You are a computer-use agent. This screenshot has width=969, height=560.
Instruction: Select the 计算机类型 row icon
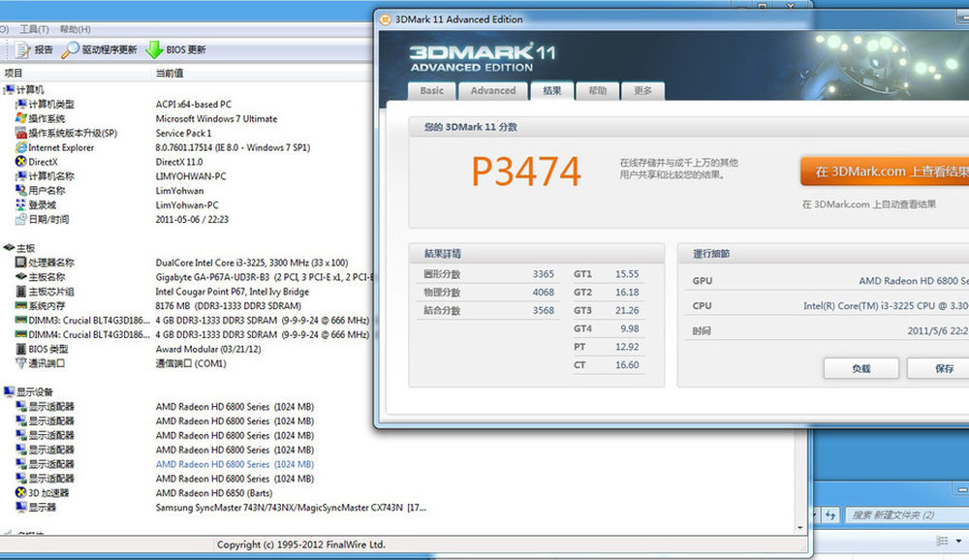click(x=21, y=104)
